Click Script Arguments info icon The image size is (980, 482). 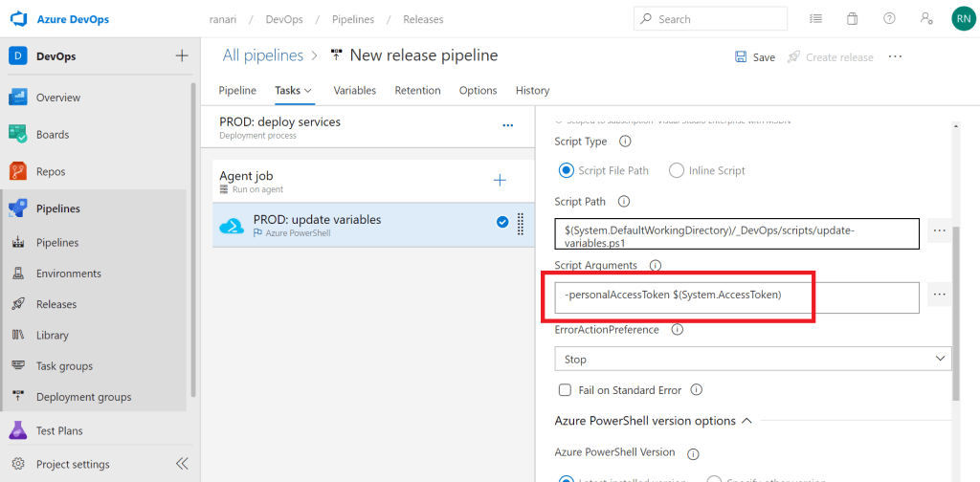tap(656, 265)
